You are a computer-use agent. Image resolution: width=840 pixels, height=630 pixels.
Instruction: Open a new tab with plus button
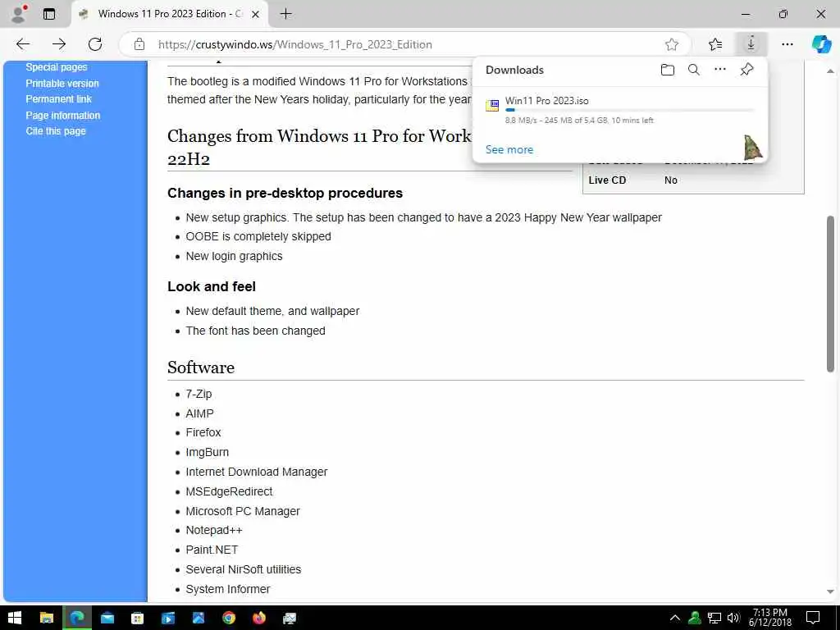tap(286, 14)
